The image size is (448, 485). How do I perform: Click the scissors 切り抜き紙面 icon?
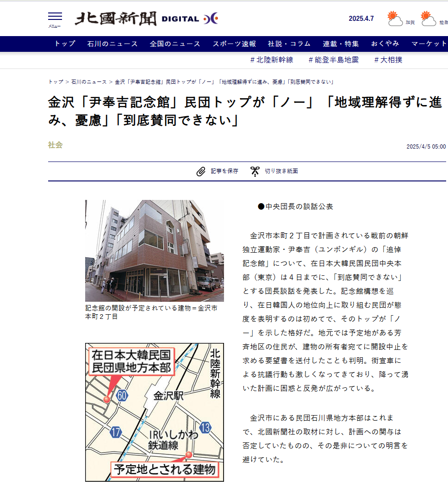[x=255, y=171]
